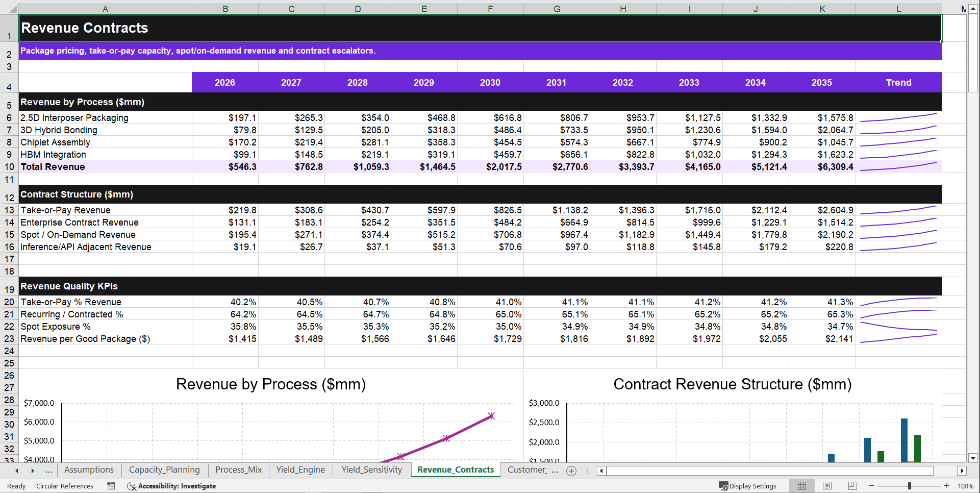This screenshot has width=980, height=493.
Task: Select 3D Hybrid Bonding label cell
Action: 105,130
